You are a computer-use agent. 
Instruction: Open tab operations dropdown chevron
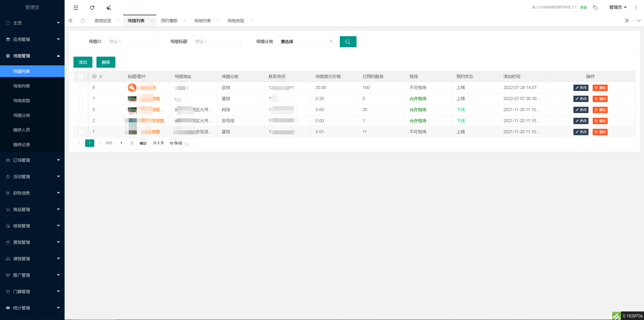pyautogui.click(x=638, y=20)
